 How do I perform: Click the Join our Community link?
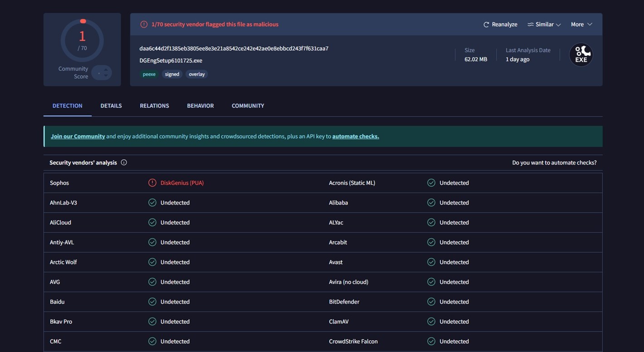coord(77,136)
